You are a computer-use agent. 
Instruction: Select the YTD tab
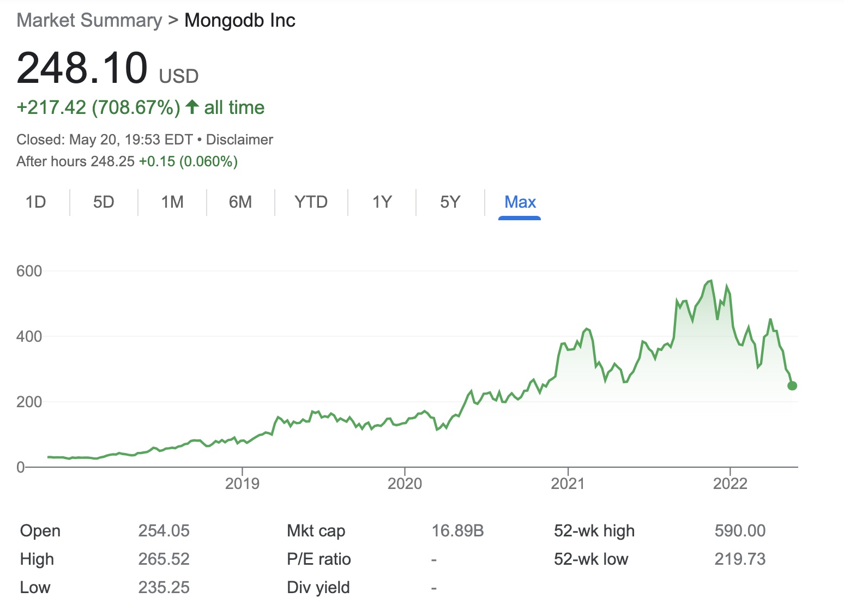click(x=311, y=202)
